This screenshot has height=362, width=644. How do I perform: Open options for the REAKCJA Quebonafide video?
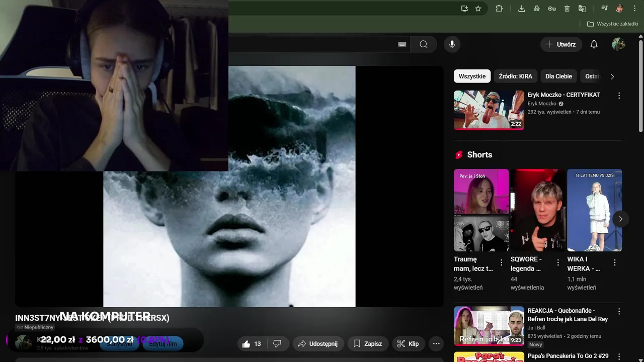coord(619,311)
